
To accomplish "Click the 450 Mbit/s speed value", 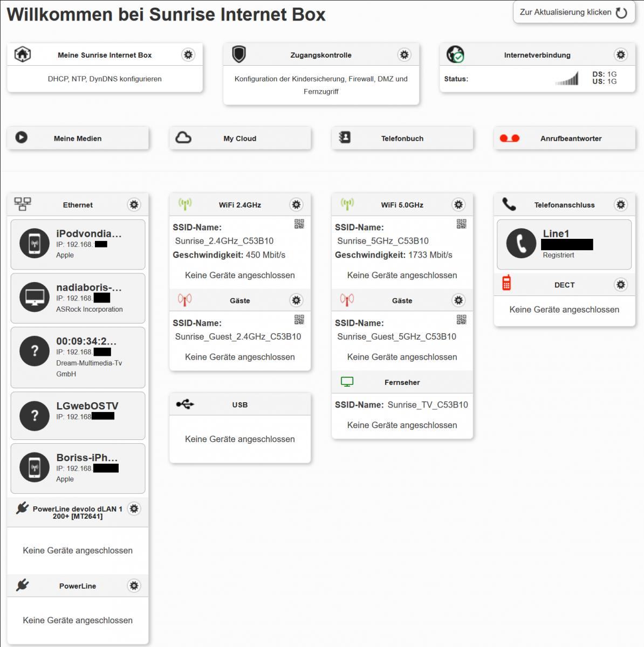I will click(265, 254).
